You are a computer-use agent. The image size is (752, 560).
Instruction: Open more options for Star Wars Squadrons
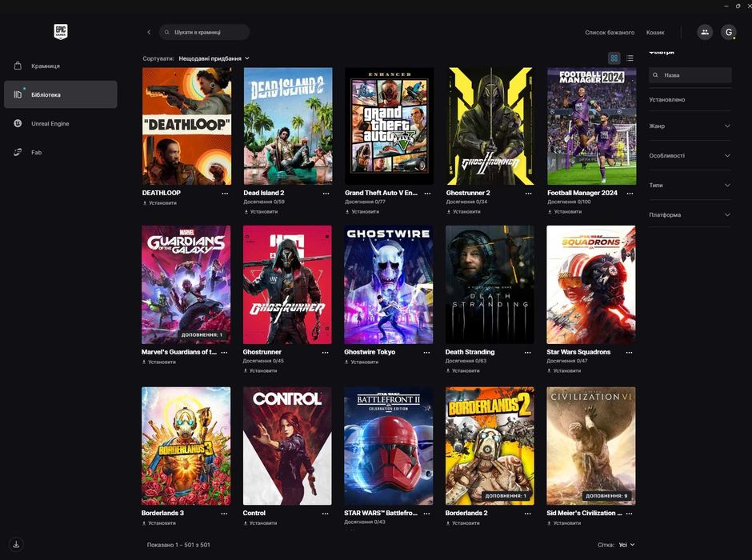[x=629, y=352]
